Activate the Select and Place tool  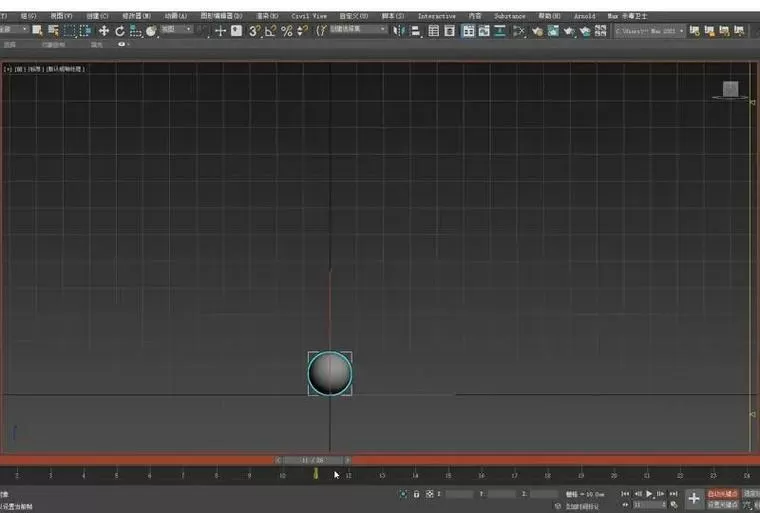[x=151, y=31]
